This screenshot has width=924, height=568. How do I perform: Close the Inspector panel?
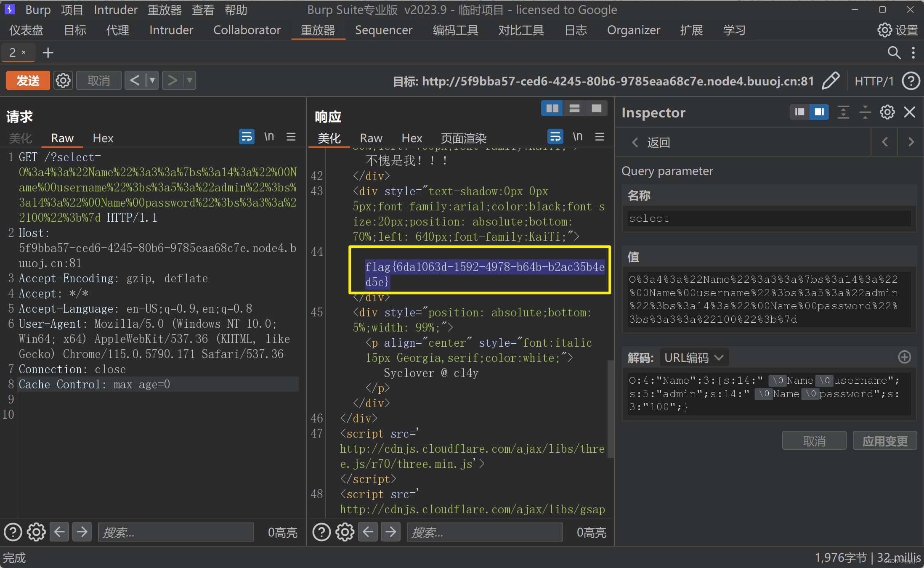tap(910, 112)
